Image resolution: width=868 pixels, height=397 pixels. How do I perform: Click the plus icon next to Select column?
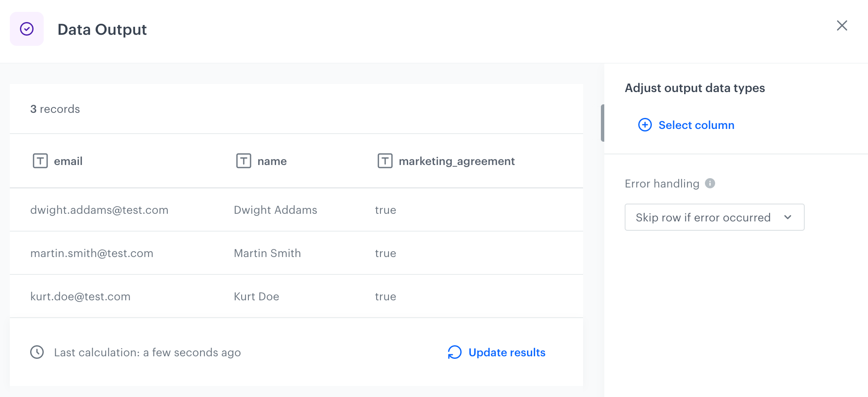tap(645, 125)
